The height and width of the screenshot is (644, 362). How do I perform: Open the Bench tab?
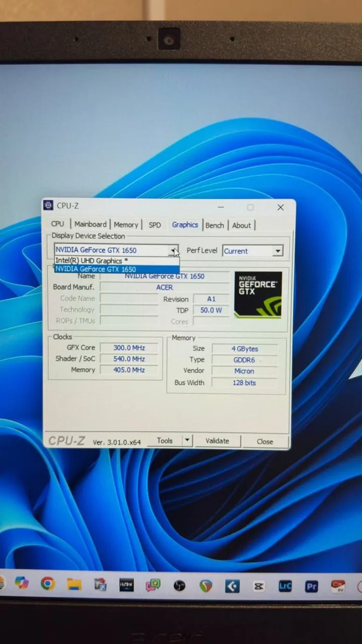215,225
